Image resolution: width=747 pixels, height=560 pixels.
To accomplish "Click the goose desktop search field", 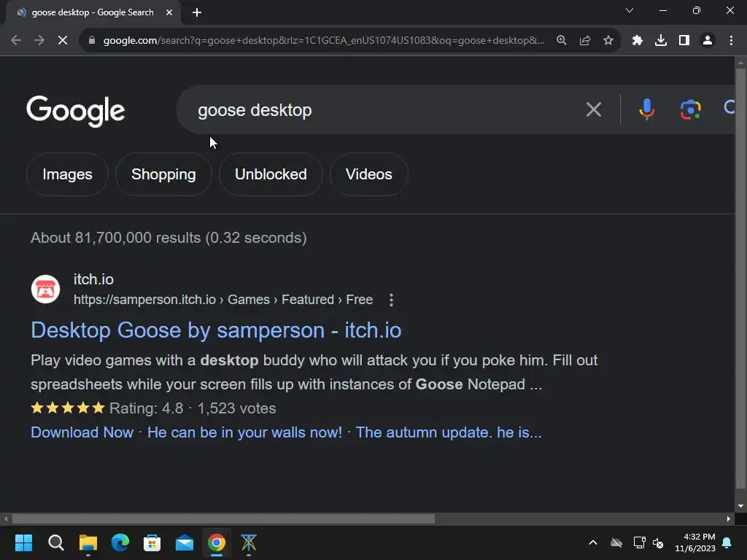I will 381,109.
